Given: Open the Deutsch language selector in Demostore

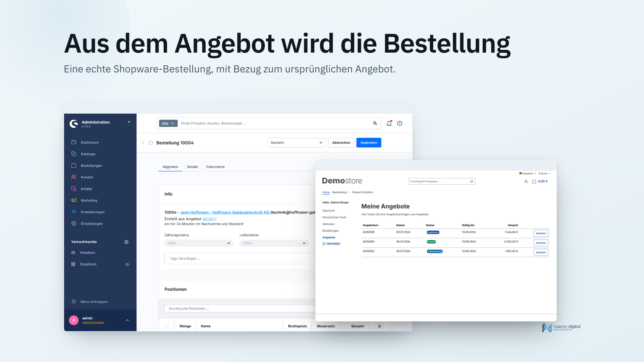Looking at the screenshot, I should point(528,174).
